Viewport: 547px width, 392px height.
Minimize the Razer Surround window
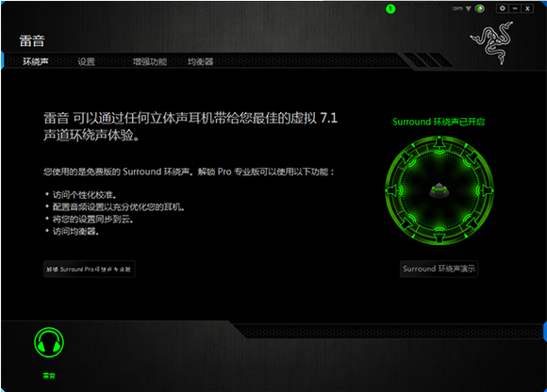pos(515,8)
